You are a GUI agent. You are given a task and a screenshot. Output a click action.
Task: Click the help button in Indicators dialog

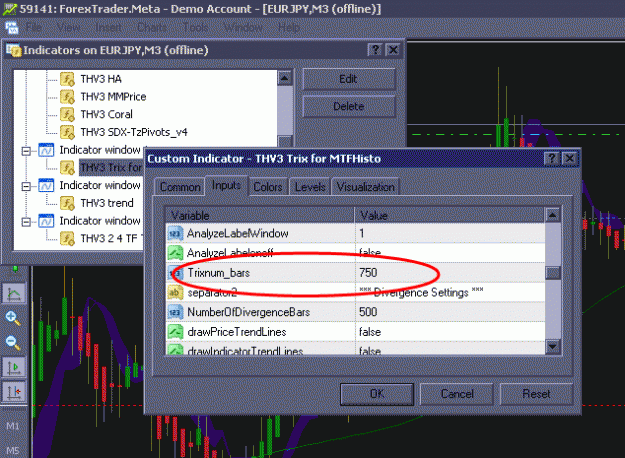point(375,50)
